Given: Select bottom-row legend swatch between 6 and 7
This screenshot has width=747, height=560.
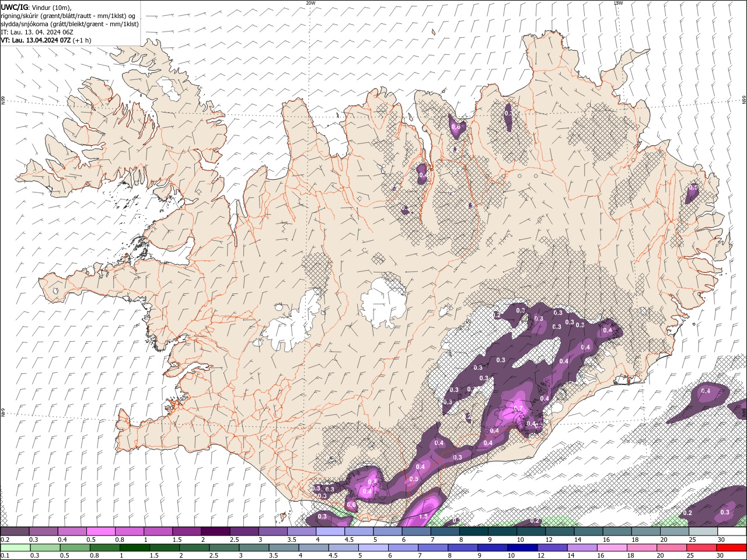Looking at the screenshot, I should [x=403, y=548].
